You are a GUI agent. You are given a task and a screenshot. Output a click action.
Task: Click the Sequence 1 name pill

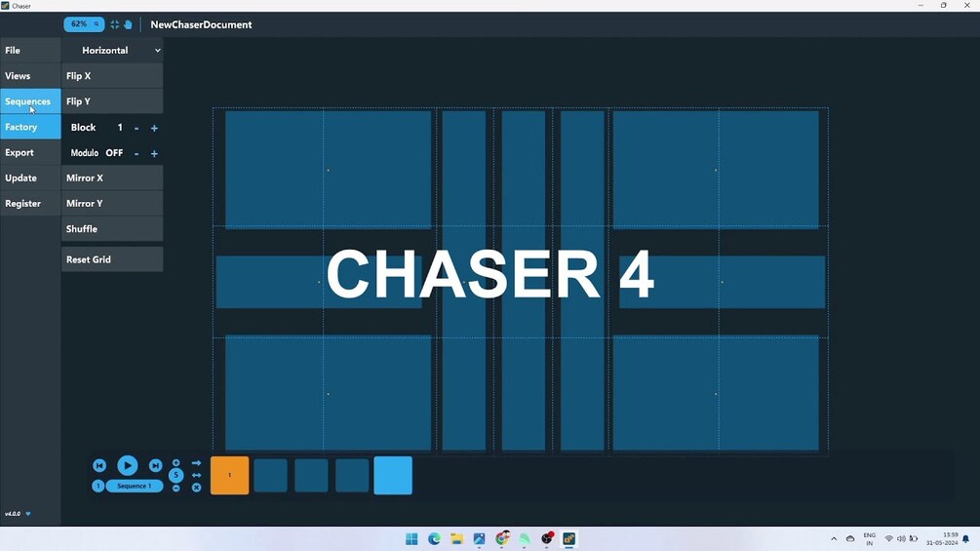coord(135,486)
